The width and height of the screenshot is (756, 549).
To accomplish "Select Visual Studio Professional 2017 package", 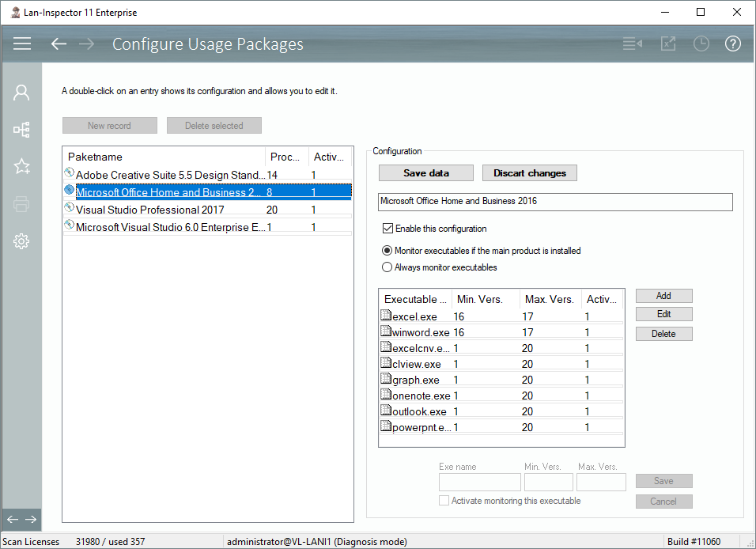I will 149,210.
